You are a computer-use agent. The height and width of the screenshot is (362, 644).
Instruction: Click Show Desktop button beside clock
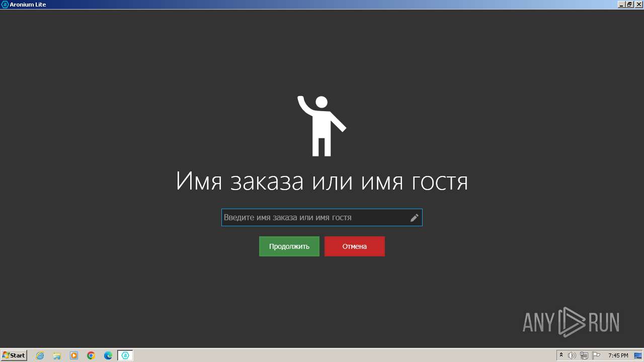638,355
